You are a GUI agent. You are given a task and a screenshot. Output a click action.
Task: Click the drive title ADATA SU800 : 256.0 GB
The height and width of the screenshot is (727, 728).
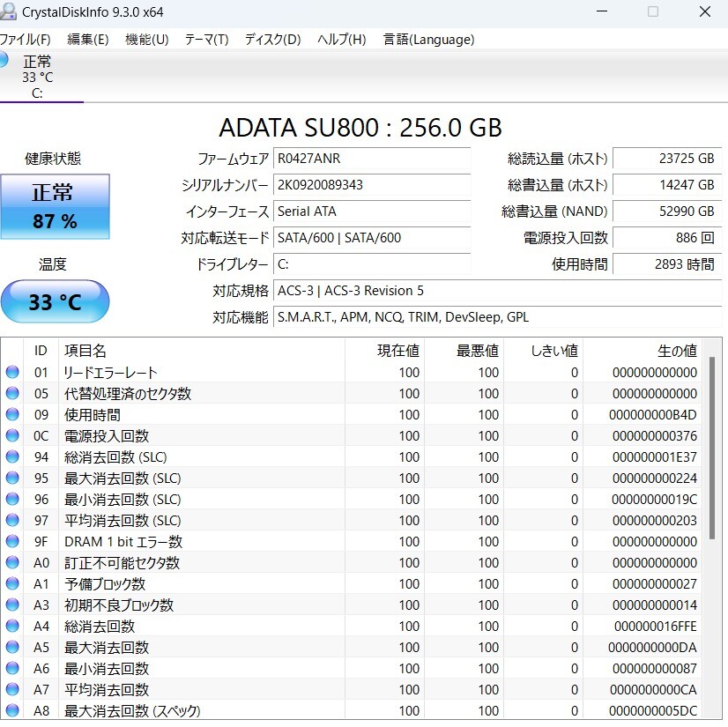(360, 128)
